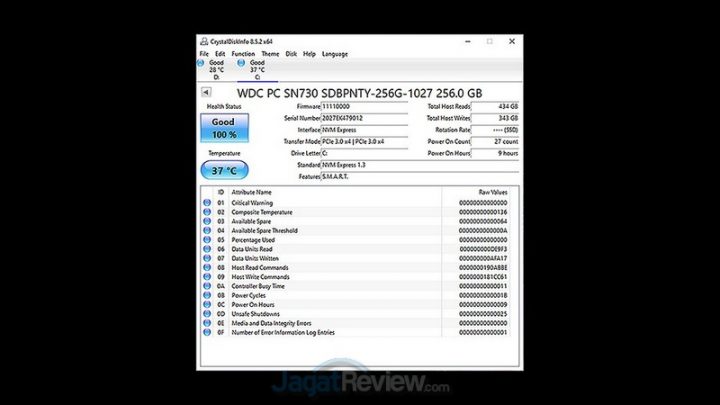Select the Host Read Commands attribute name

point(260,267)
